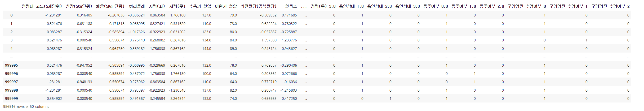Select row index 999997

tap(11, 82)
